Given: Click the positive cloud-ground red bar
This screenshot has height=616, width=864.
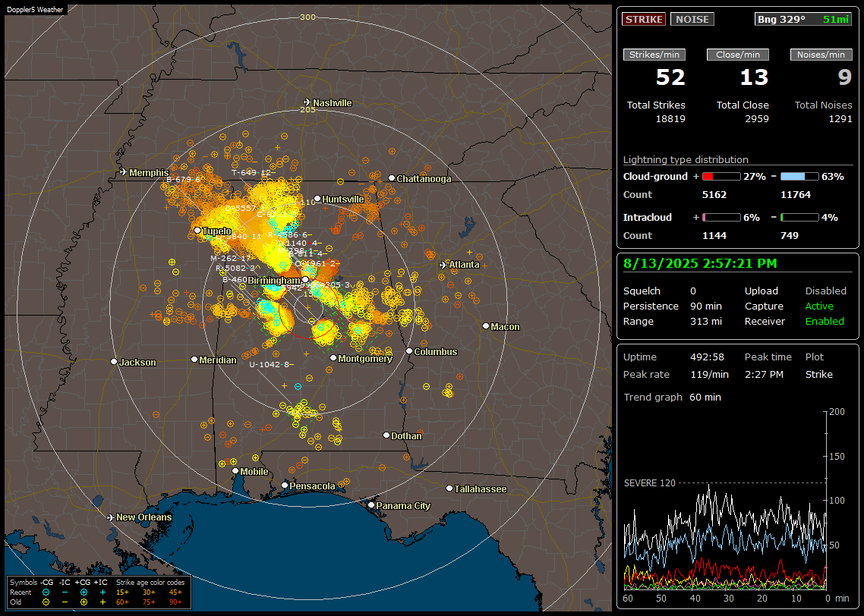Looking at the screenshot, I should pos(721,177).
